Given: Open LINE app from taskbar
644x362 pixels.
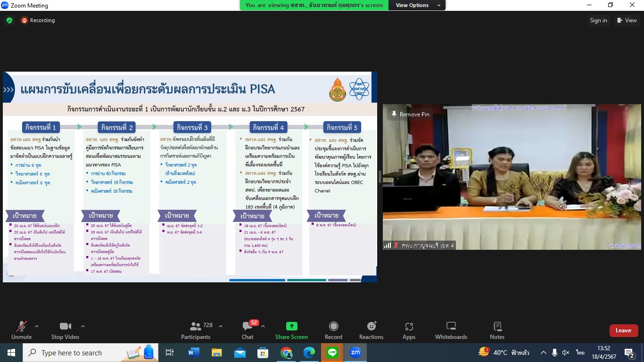Looking at the screenshot, I should [332, 353].
